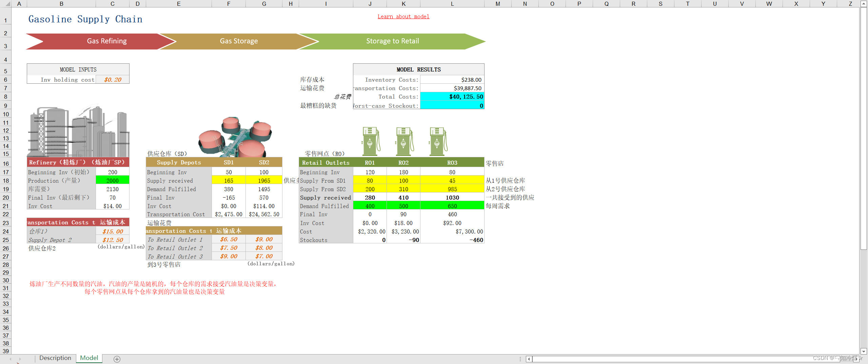Switch to the Description sheet tab
This screenshot has height=364, width=868.
click(55, 358)
